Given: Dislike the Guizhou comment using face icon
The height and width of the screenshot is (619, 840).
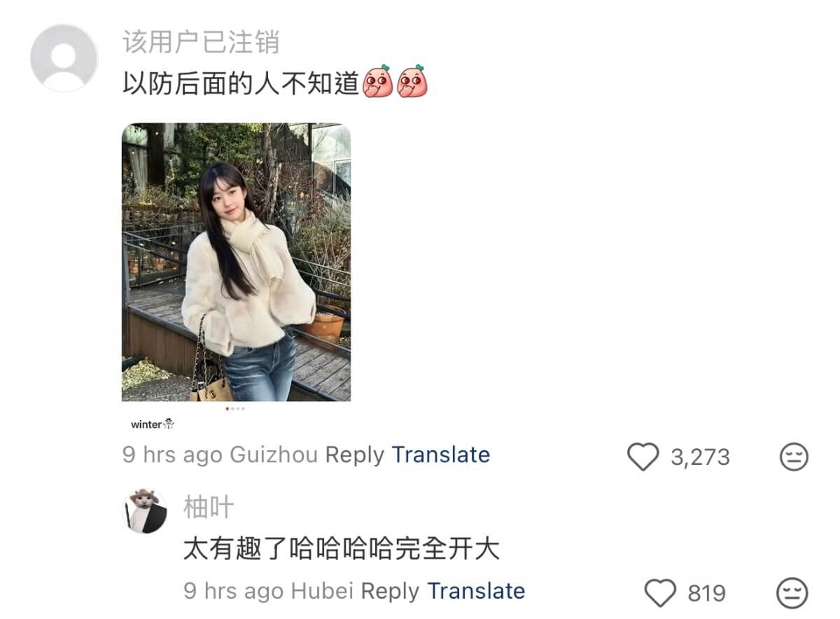Looking at the screenshot, I should [x=794, y=457].
